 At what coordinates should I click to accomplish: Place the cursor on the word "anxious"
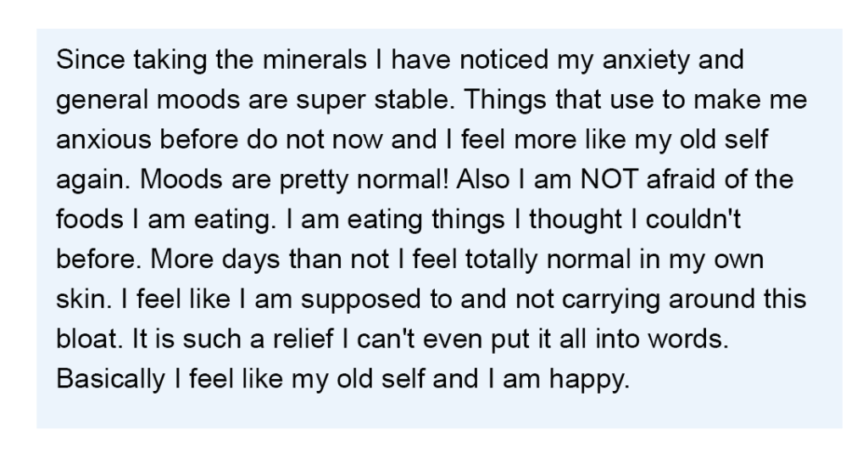(x=103, y=139)
